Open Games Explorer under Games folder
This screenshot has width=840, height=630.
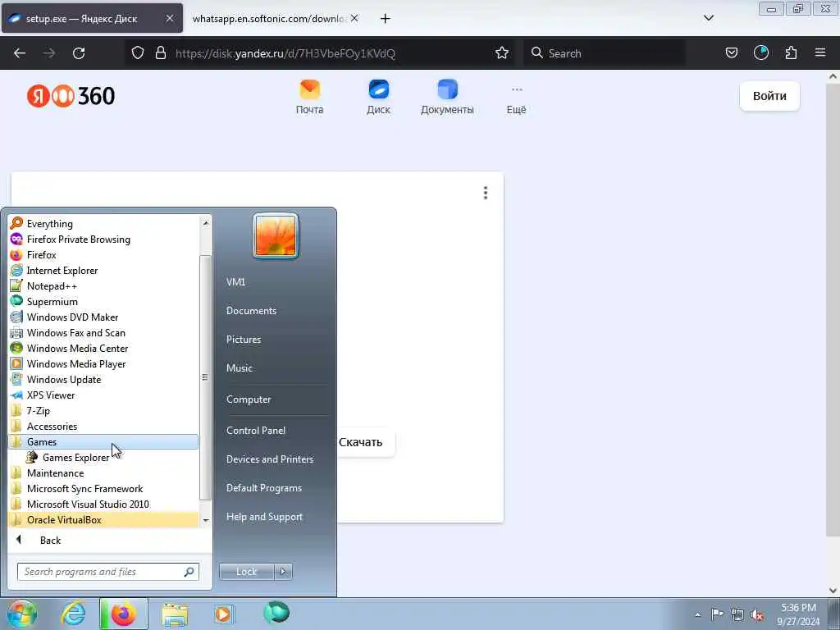pos(103,458)
